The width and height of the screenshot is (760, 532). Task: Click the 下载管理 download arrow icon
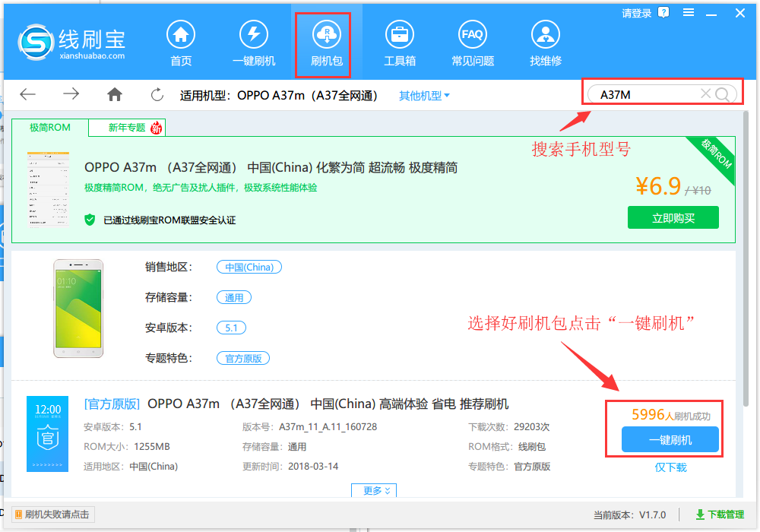pos(700,515)
